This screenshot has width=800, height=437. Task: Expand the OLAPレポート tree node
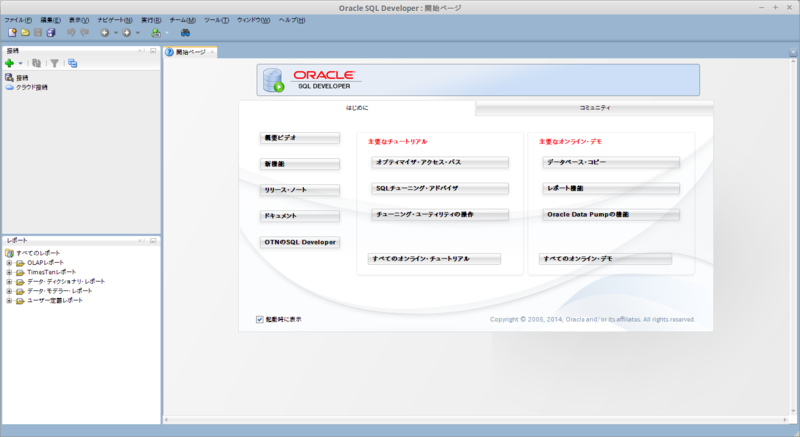click(9, 263)
